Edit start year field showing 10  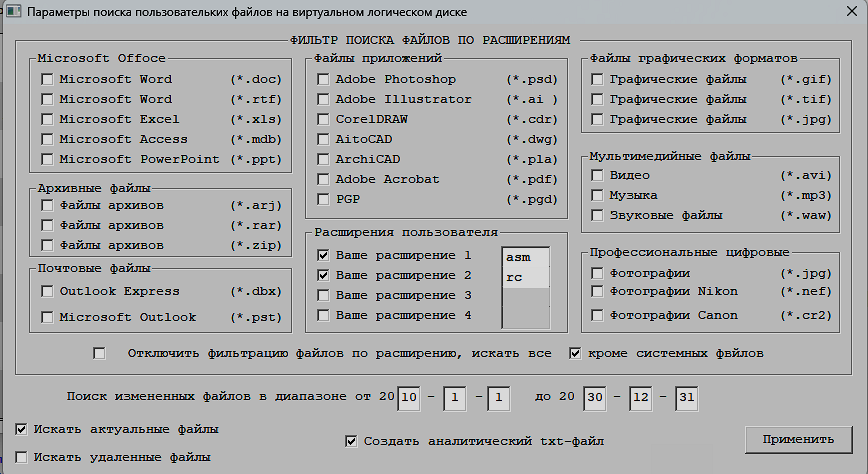[x=409, y=398]
